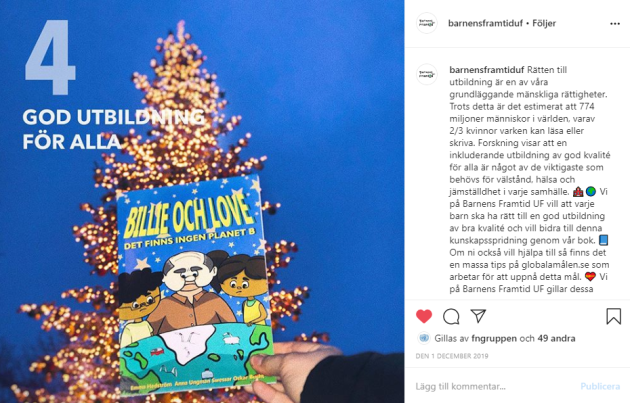Click the Publicera button
The image size is (630, 403).
pos(600,387)
